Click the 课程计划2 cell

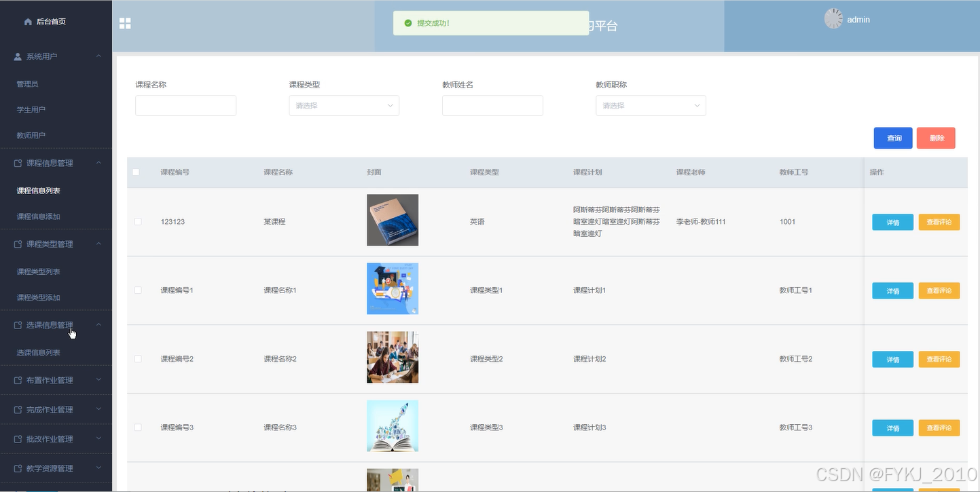(589, 359)
